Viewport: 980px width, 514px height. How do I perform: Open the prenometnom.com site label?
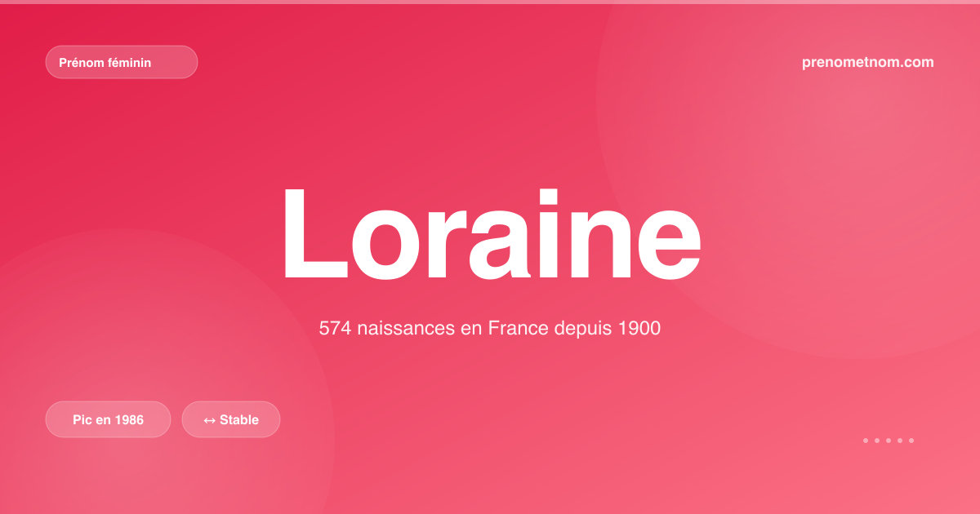[868, 62]
